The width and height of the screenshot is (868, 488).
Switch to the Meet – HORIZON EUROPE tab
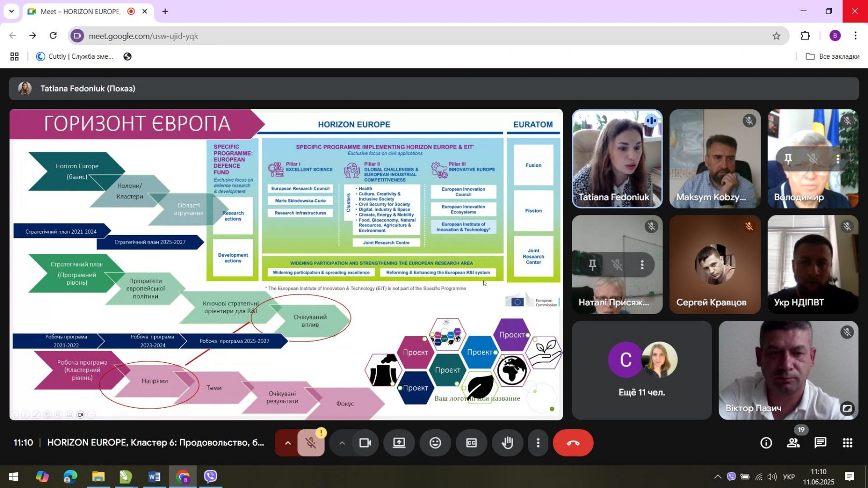tap(88, 12)
